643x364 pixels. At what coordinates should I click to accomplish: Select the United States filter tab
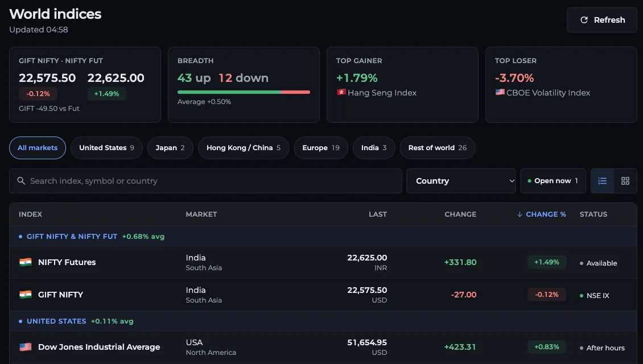(x=106, y=147)
